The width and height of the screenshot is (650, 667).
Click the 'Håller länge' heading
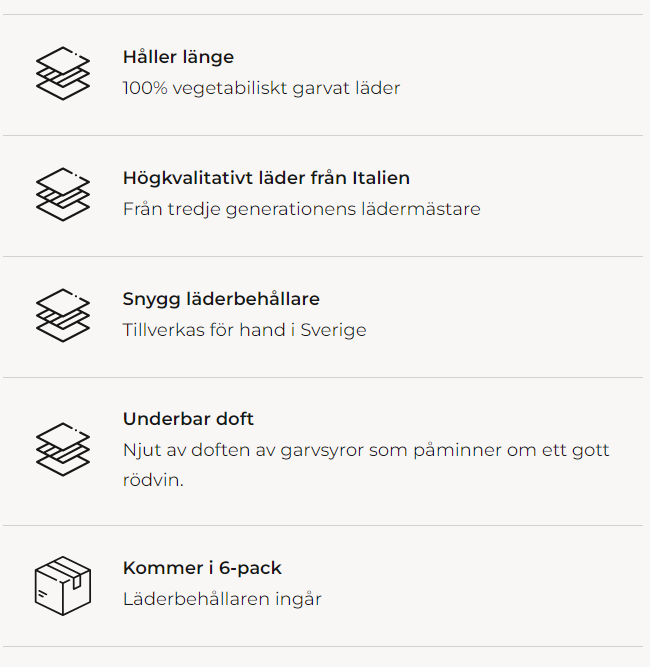click(178, 57)
